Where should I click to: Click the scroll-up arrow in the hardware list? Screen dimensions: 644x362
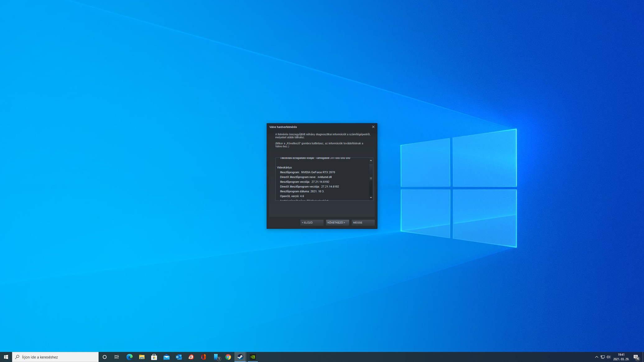click(371, 160)
